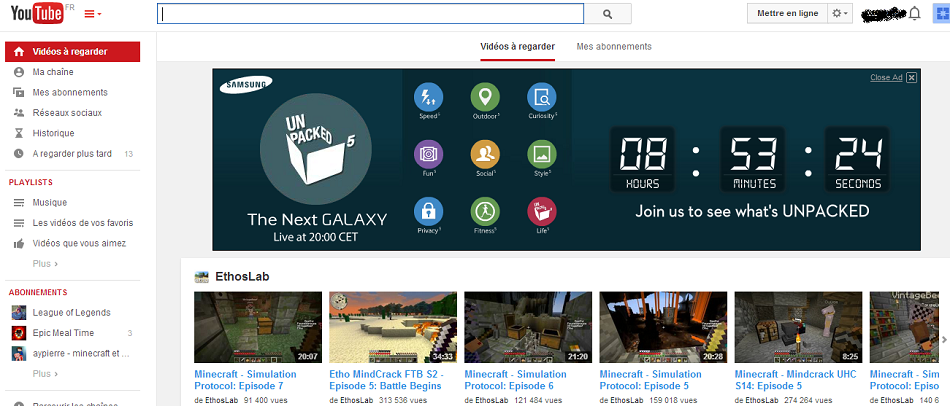Open Simulation Protocol Episode 7 thumbnail
Screen dimensions: 950x406
pyautogui.click(x=258, y=327)
